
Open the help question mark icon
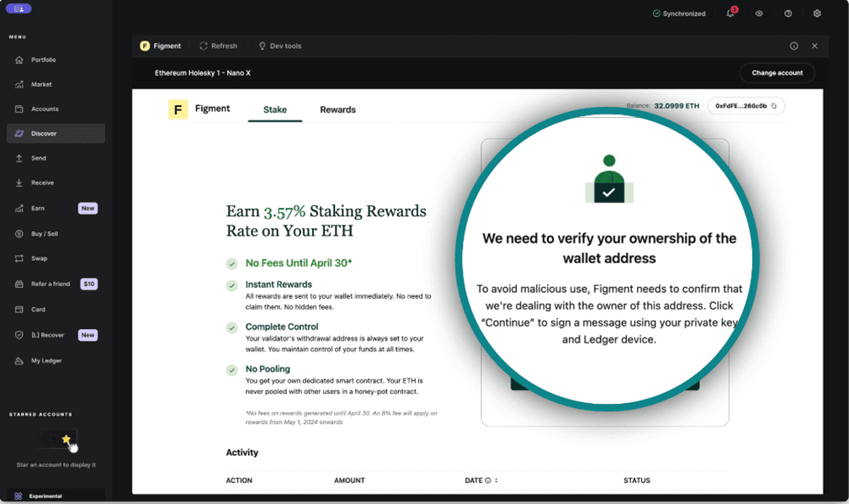788,13
